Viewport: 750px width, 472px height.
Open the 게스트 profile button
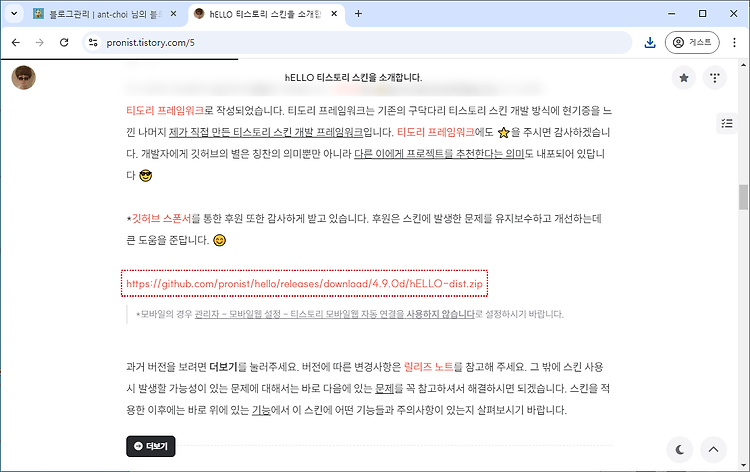(x=692, y=43)
